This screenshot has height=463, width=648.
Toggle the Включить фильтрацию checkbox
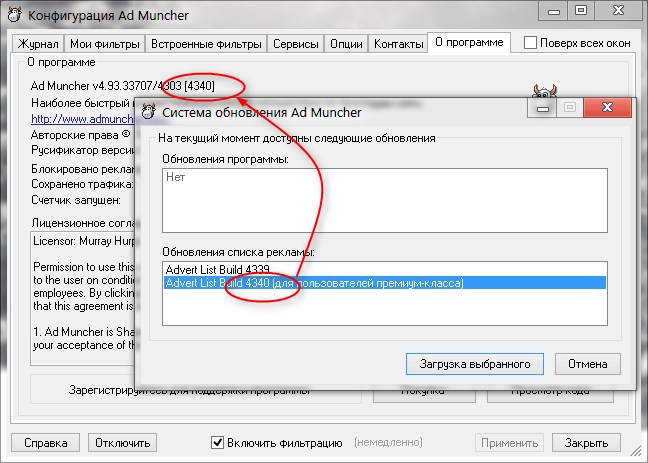point(218,442)
